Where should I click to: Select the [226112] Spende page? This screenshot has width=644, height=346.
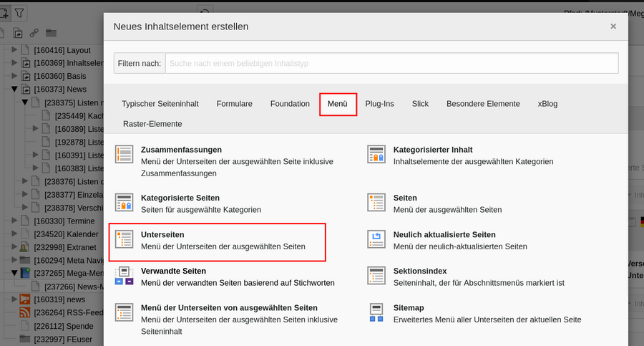pos(64,326)
